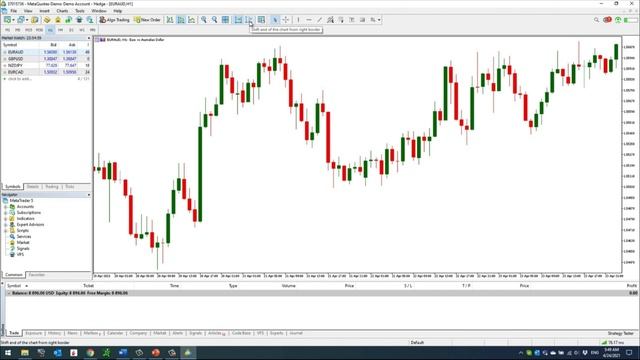The width and height of the screenshot is (640, 360).
Task: Open Windows Start menu
Action: pos(8,353)
